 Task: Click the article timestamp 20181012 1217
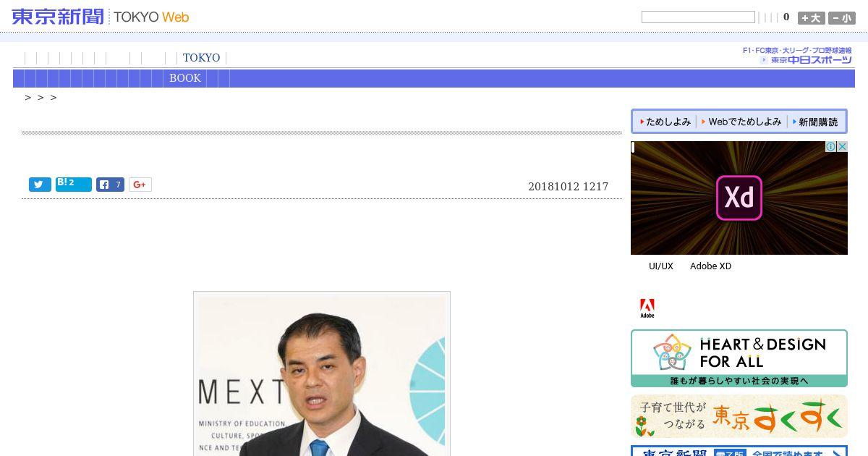click(569, 187)
